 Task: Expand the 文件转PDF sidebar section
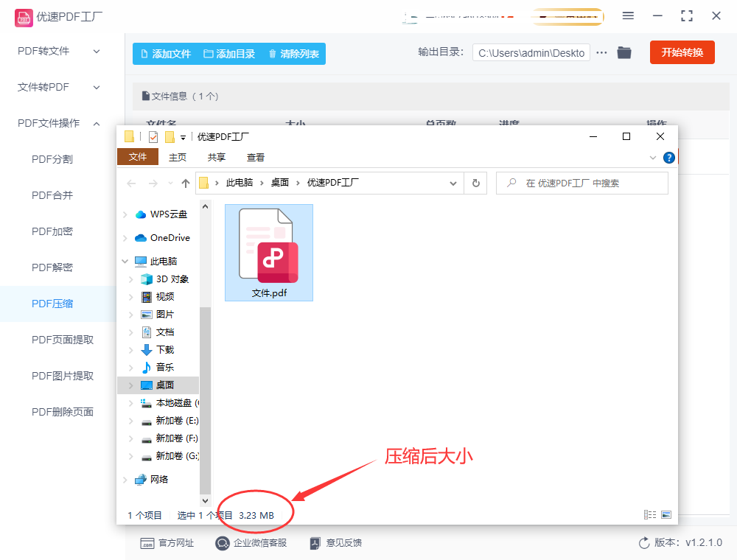coord(97,88)
